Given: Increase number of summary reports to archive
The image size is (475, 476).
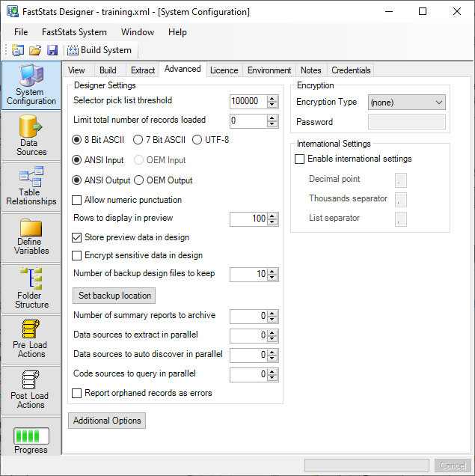Looking at the screenshot, I should [x=272, y=314].
